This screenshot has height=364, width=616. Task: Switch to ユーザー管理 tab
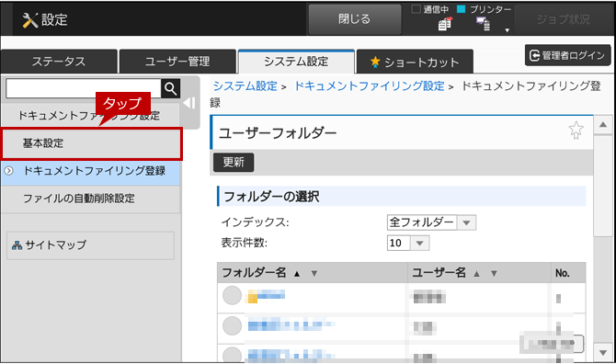[x=177, y=62]
